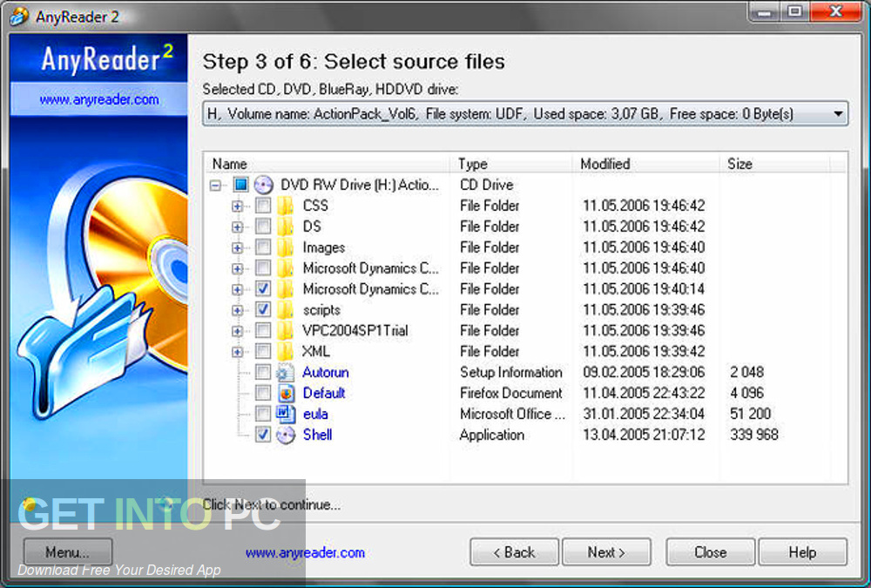Select the Shell file name
The width and height of the screenshot is (871, 588).
click(x=318, y=436)
